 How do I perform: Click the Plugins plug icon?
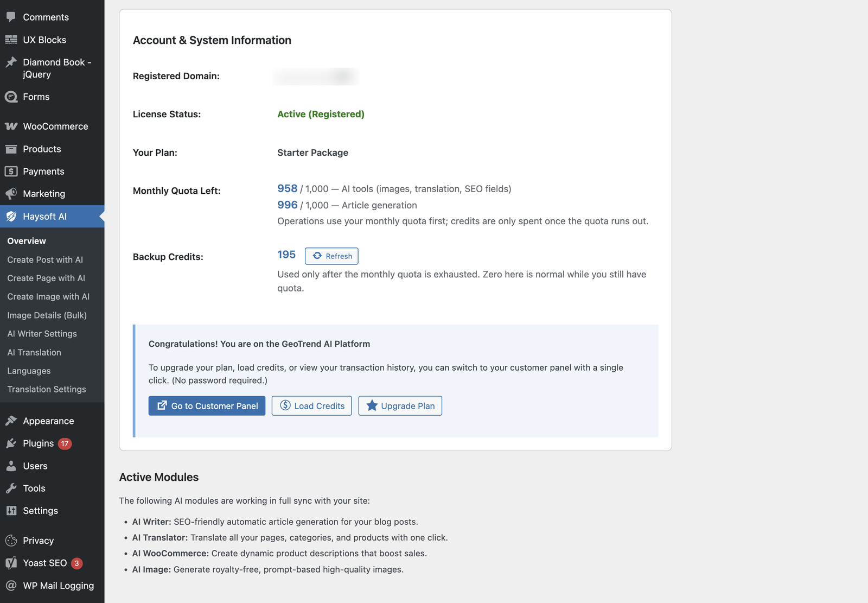[x=11, y=443]
